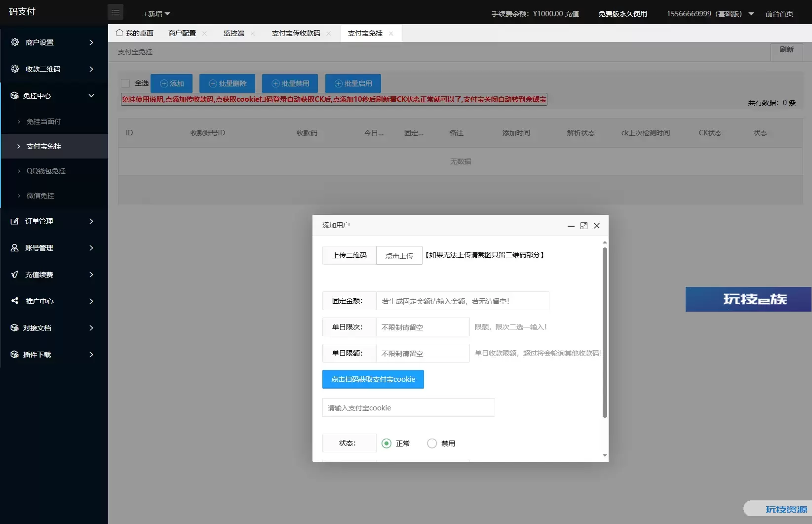Select the 正常 status radio button
812x524 pixels.
click(x=387, y=443)
